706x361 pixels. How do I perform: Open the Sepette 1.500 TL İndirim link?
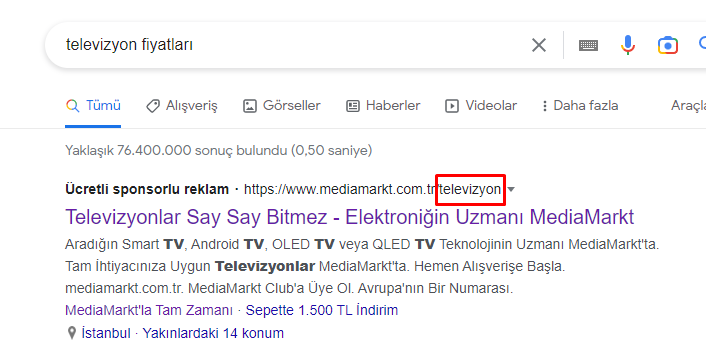pos(321,310)
